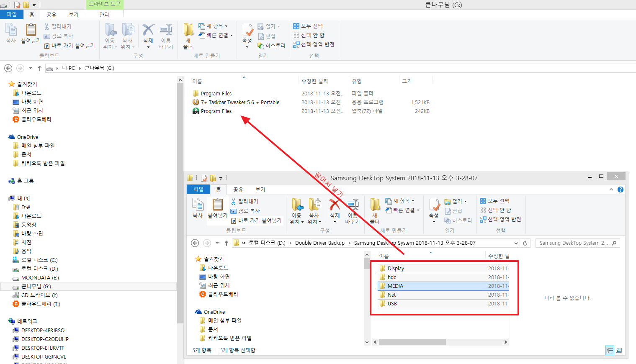Click Double Driver Backup in address breadcrumb

pos(320,243)
